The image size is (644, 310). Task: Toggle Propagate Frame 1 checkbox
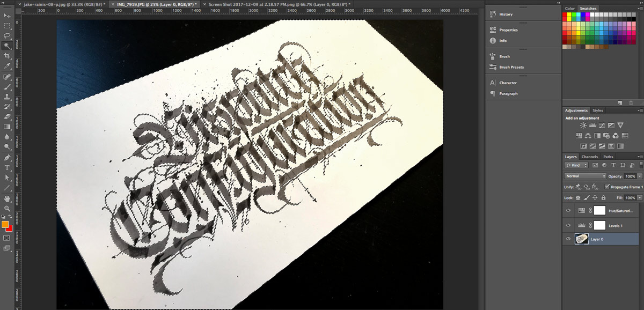pos(607,187)
